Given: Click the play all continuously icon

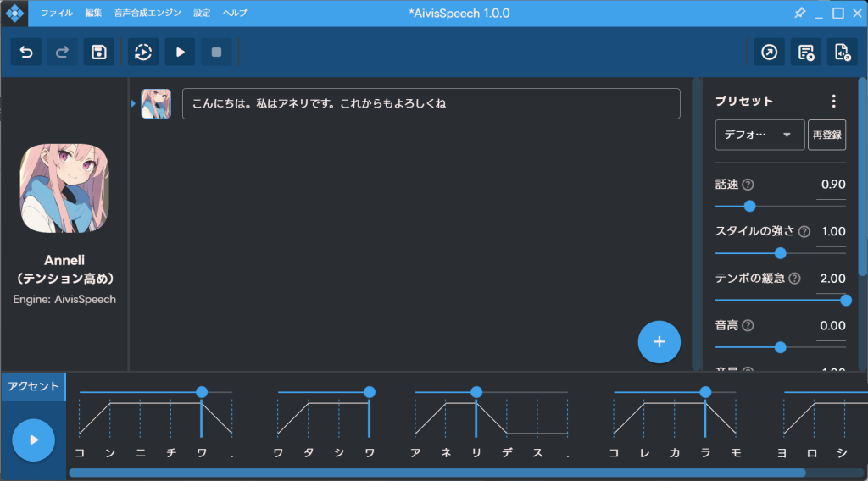Looking at the screenshot, I should pos(143,52).
